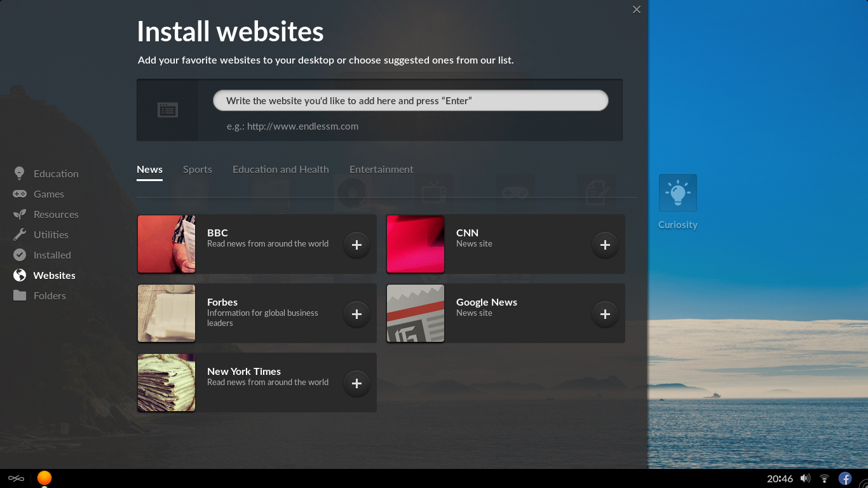Image resolution: width=868 pixels, height=488 pixels.
Task: Click the Websites globe icon in sidebar
Action: [x=20, y=275]
